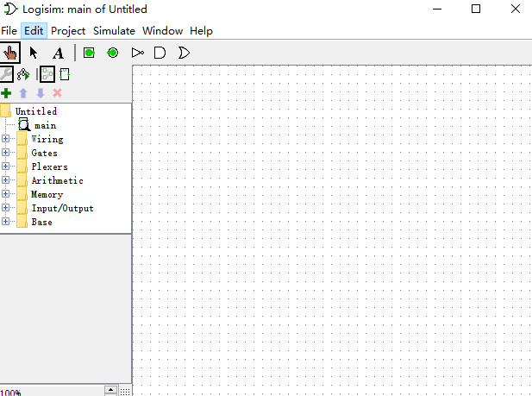Expand the Wiring library

coord(5,139)
